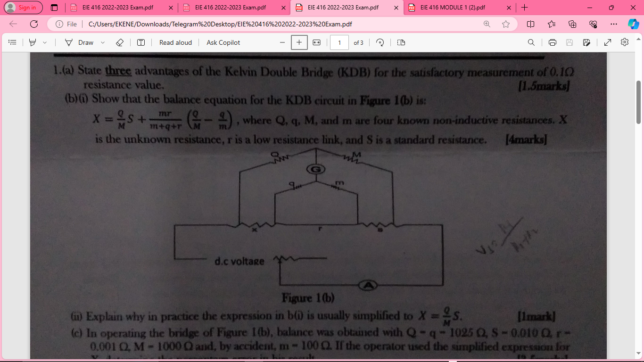Image resolution: width=644 pixels, height=362 pixels.
Task: Open the browser's more options menu
Action: coord(613,24)
